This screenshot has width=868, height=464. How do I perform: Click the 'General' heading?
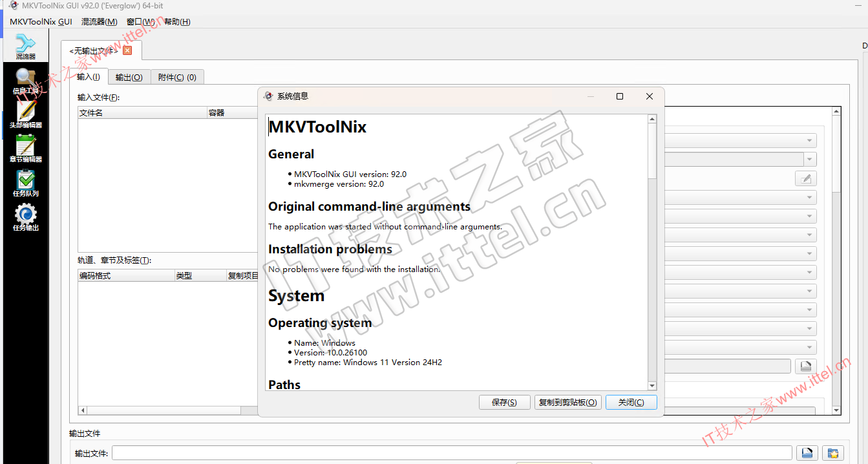pyautogui.click(x=291, y=154)
